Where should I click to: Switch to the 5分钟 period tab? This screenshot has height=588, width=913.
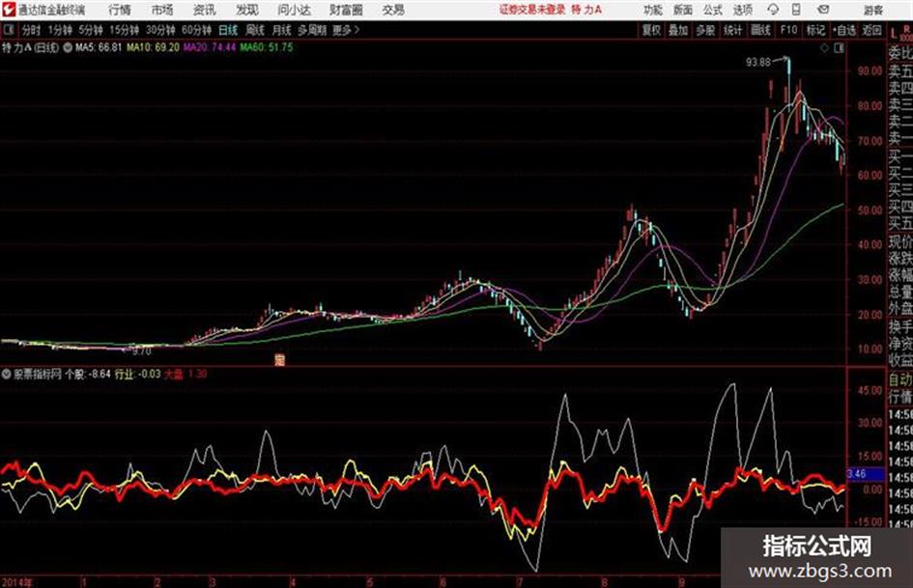(90, 30)
